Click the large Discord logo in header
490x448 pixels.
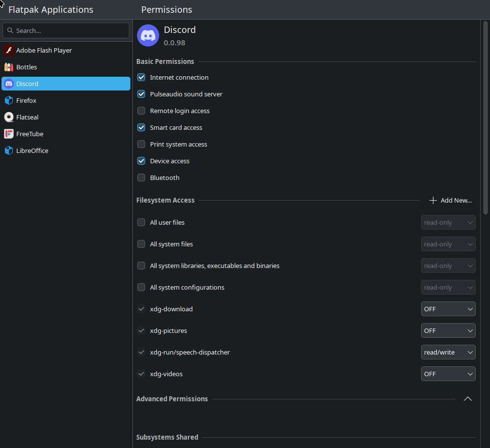click(148, 35)
